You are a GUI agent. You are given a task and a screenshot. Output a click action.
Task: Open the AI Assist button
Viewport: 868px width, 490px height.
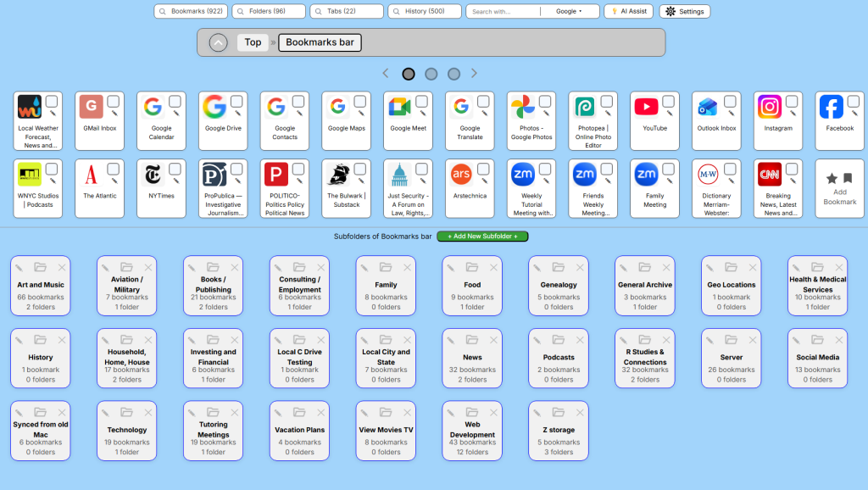[628, 12]
